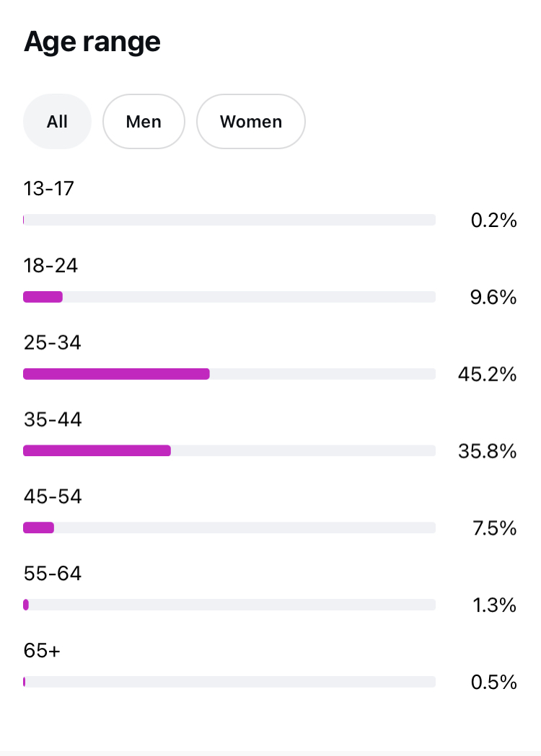Click the 45-54 age bar
The image size is (541, 756).
click(x=39, y=528)
